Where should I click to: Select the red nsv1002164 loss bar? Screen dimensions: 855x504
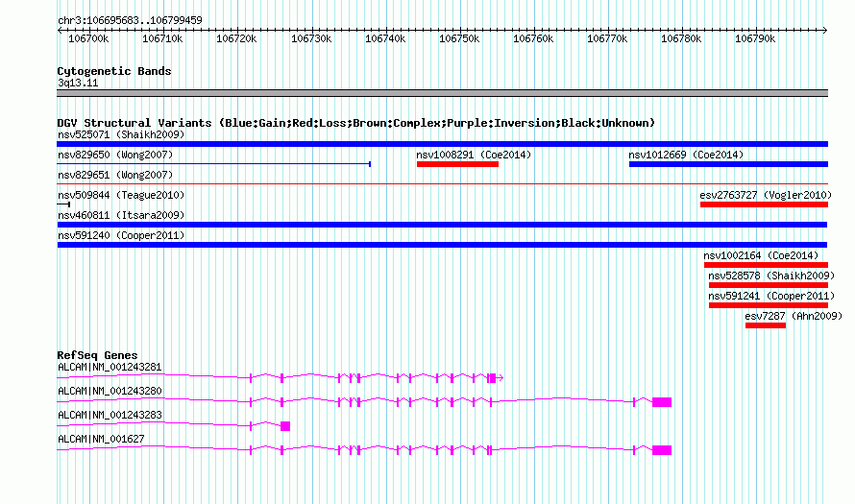pos(766,265)
